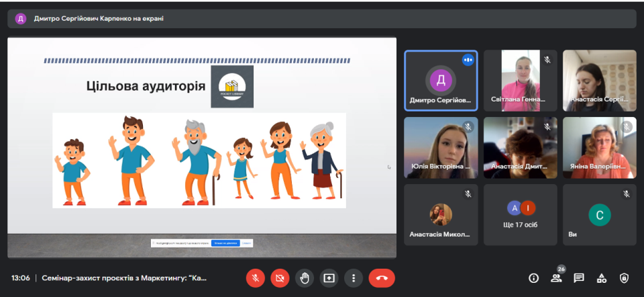Click muted mic icon on Яніна tile
Image resolution: width=644 pixels, height=297 pixels.
tap(627, 127)
